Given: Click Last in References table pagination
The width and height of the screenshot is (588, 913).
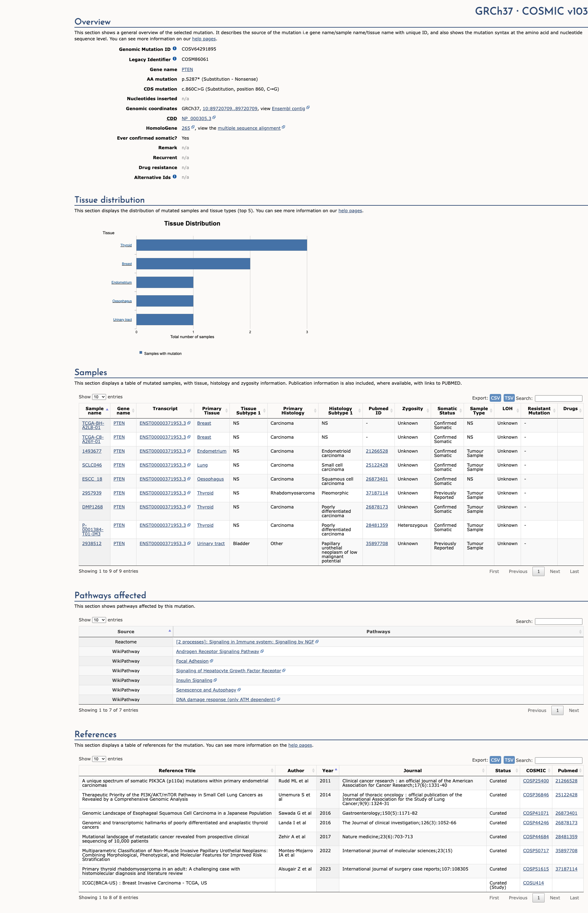Looking at the screenshot, I should (574, 898).
